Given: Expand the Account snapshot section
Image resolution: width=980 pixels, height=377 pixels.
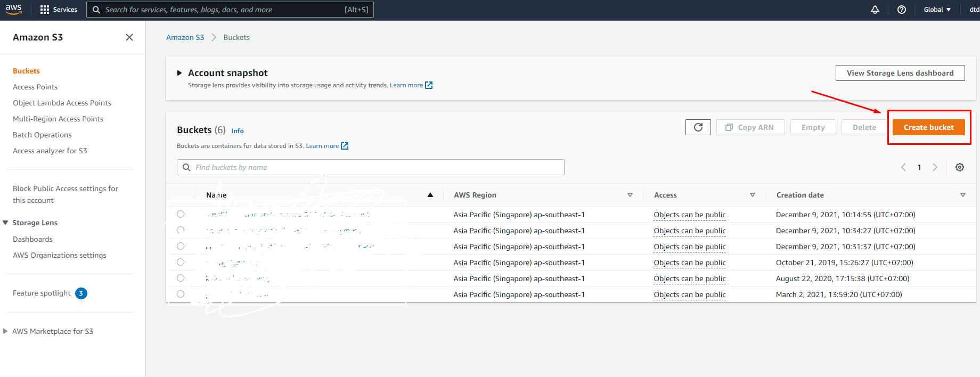Looking at the screenshot, I should pos(179,73).
